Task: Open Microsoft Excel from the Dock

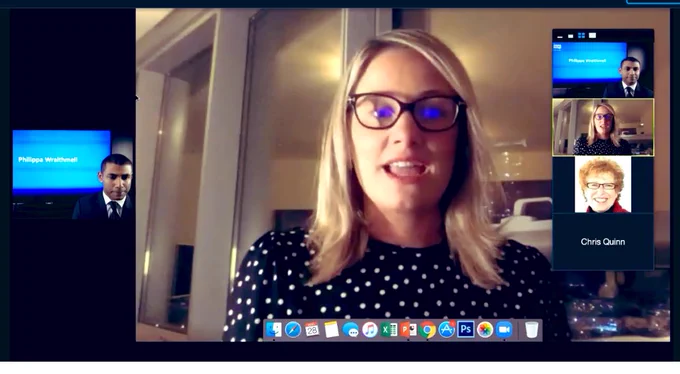Action: (x=389, y=330)
